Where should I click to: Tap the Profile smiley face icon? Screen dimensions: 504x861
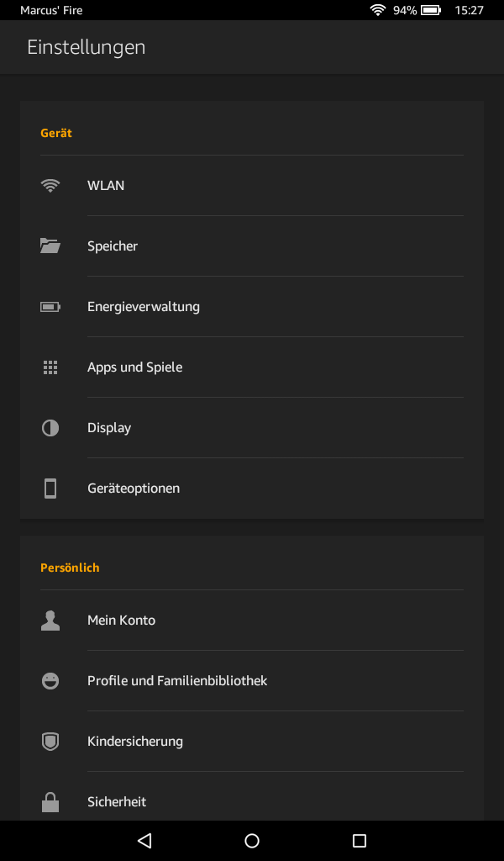click(x=50, y=681)
